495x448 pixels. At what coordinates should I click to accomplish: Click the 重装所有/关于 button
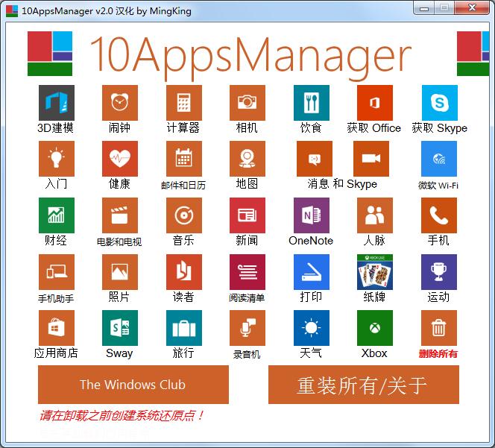tap(364, 385)
